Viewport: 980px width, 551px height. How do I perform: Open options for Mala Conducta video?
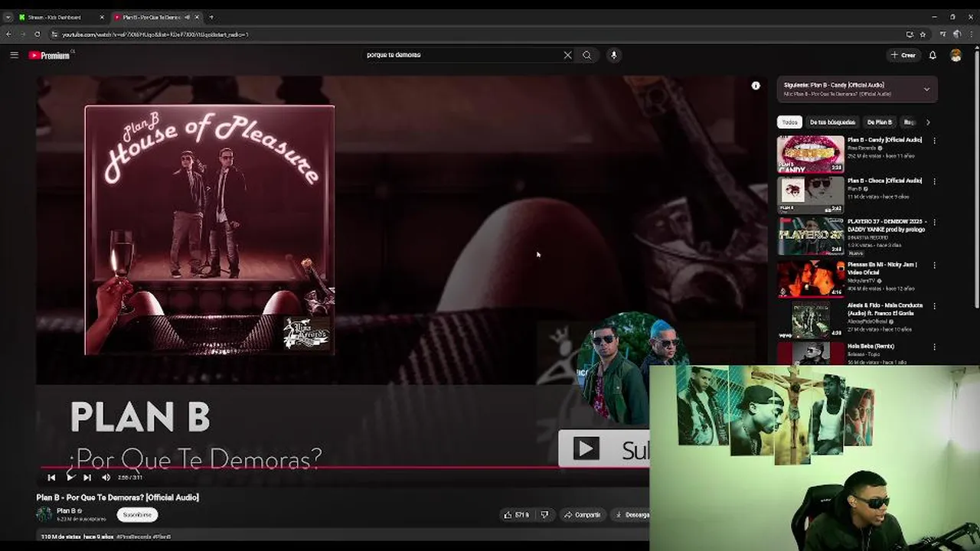(x=934, y=306)
